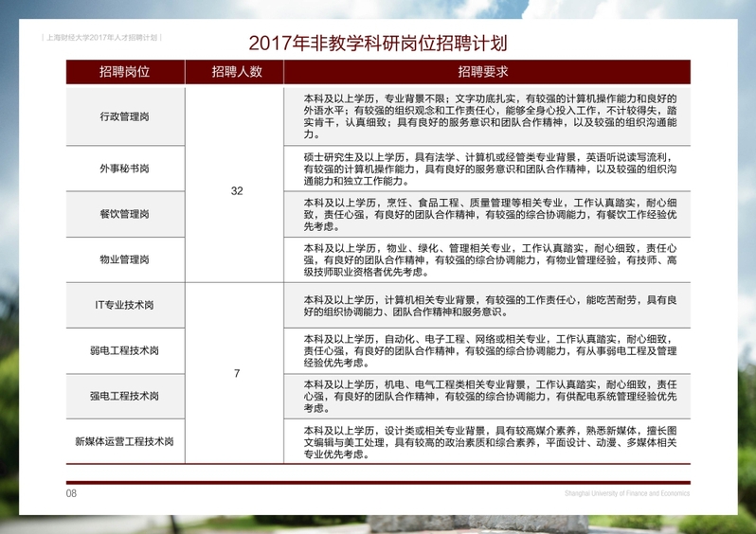This screenshot has height=534, width=756.
Task: Select the 招聘人数 column header
Action: click(x=237, y=72)
